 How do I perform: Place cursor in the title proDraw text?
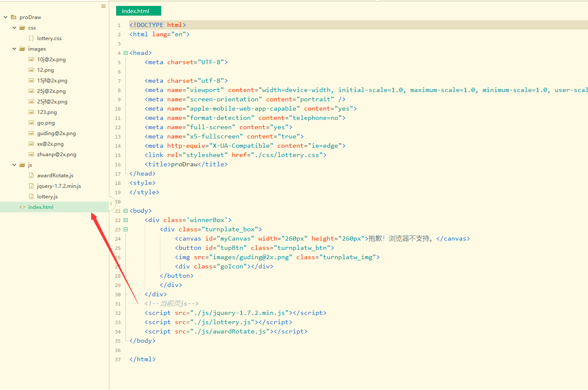tap(184, 164)
